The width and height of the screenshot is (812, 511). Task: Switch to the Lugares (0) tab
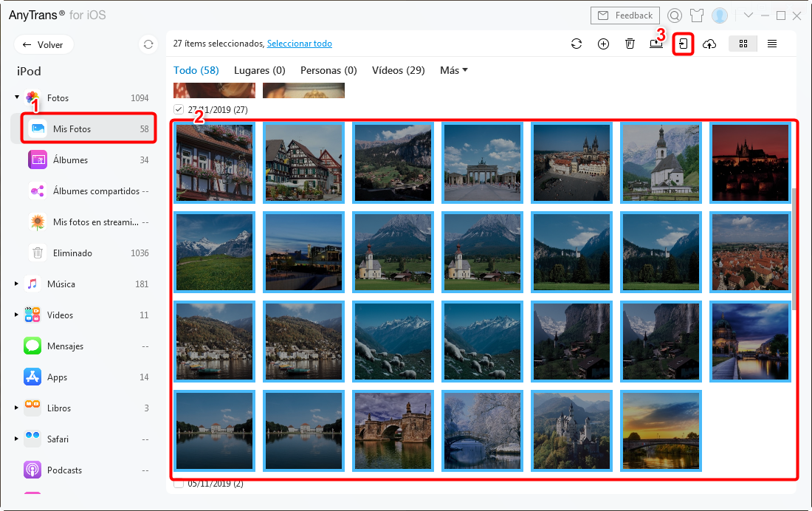coord(259,70)
